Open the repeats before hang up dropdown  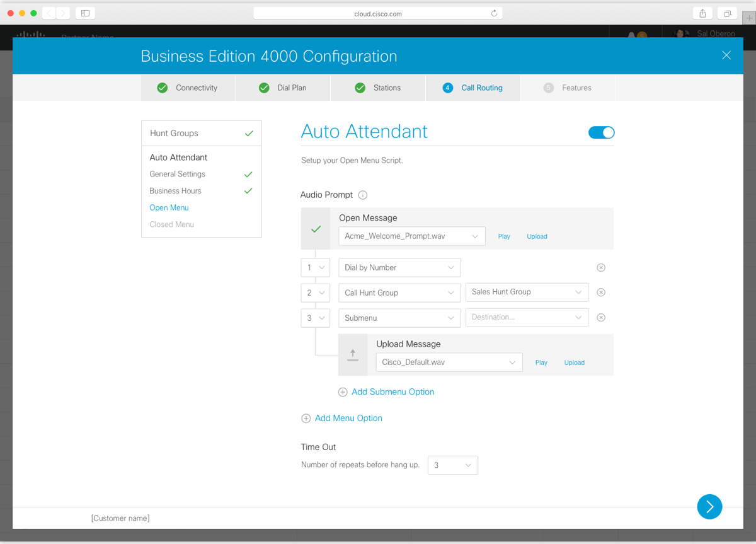point(453,465)
